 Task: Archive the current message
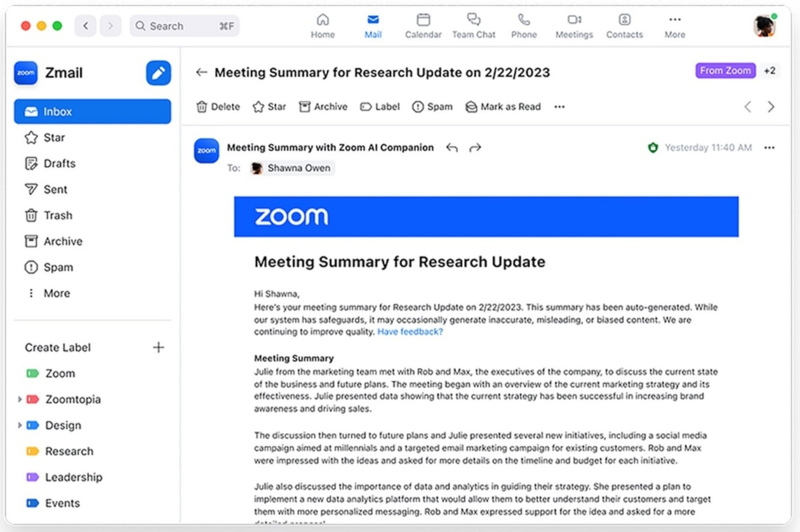[323, 107]
